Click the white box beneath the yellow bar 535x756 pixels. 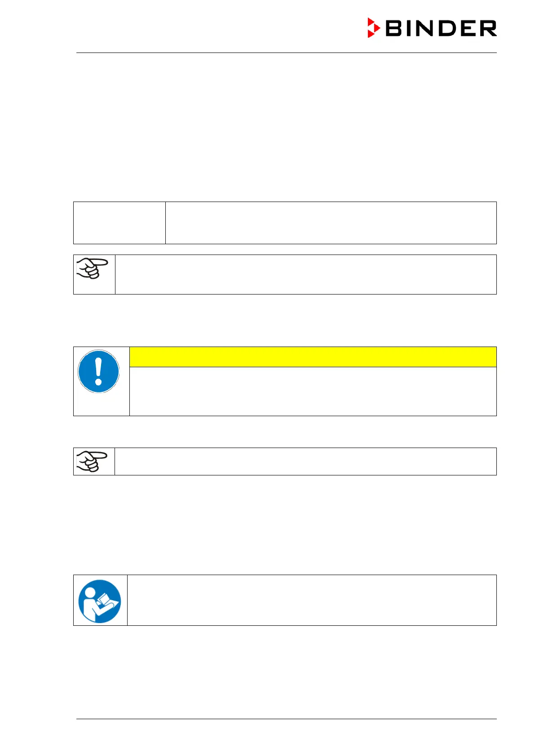(x=313, y=391)
